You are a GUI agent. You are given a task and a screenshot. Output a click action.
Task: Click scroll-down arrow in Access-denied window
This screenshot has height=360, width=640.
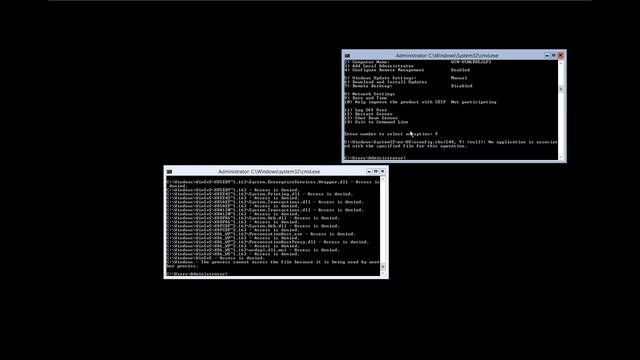pyautogui.click(x=383, y=273)
